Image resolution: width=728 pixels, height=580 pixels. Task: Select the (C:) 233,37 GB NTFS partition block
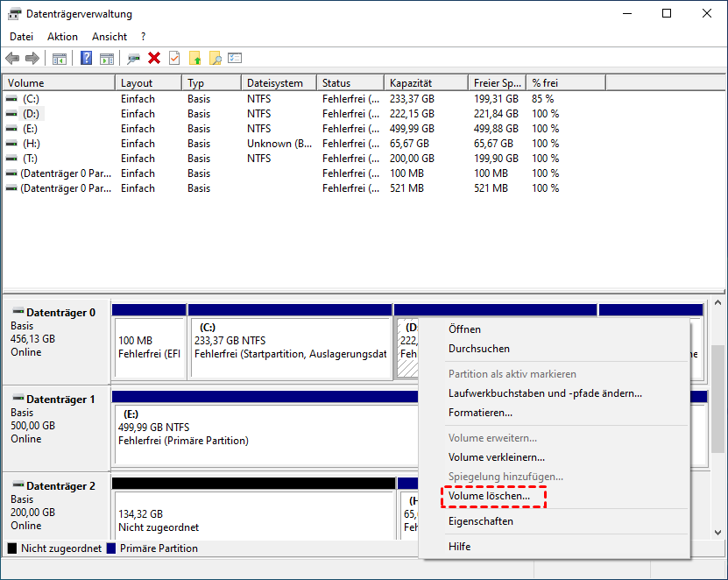[x=291, y=348]
